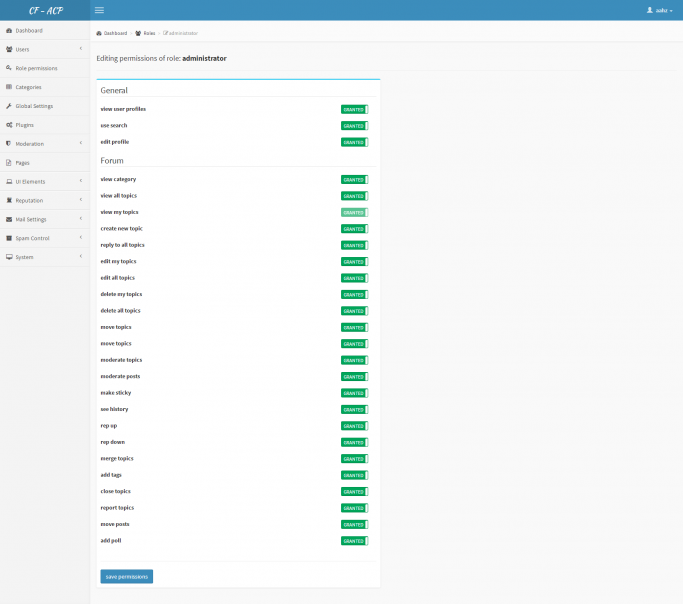
Task: Click the edit icon before administrator breadcrumb
Action: [x=166, y=33]
